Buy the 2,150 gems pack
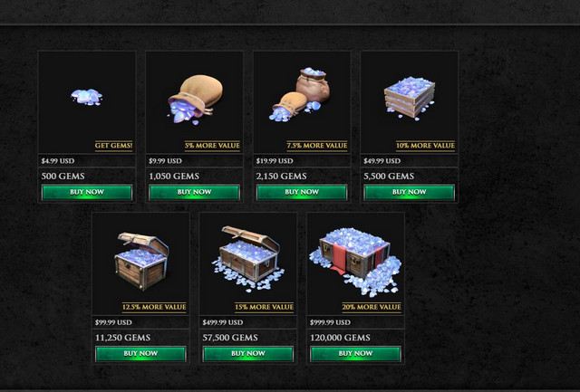The image size is (580, 392). click(x=302, y=193)
